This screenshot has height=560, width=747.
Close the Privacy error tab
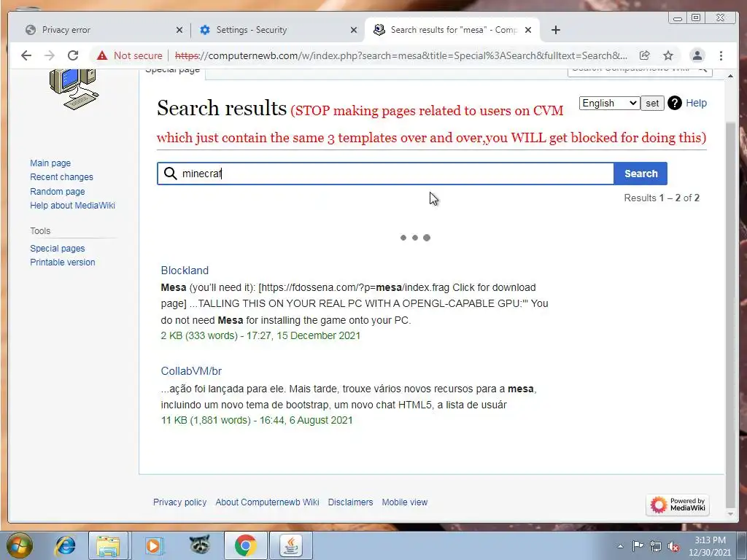point(179,30)
